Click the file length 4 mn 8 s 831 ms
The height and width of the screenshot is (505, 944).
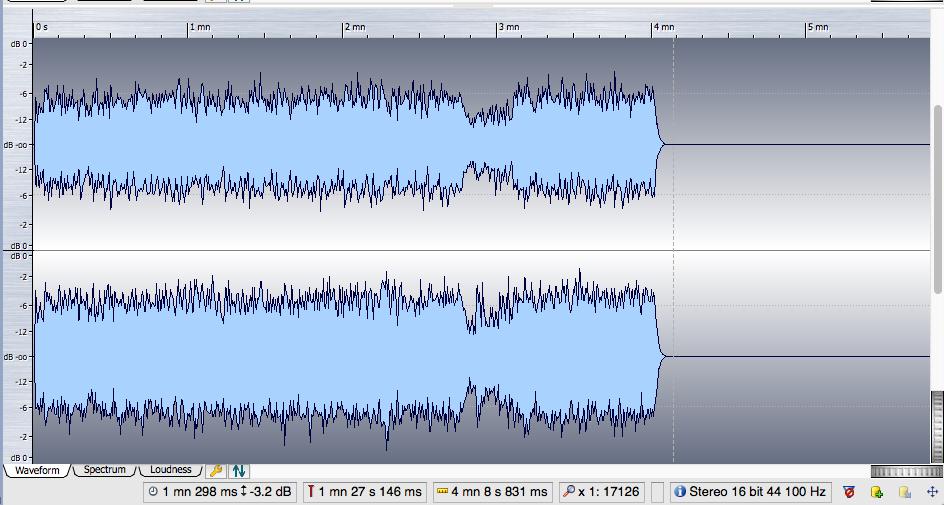(x=492, y=492)
